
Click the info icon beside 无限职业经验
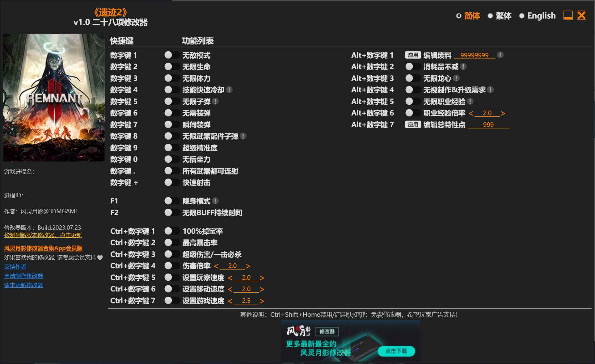click(470, 101)
